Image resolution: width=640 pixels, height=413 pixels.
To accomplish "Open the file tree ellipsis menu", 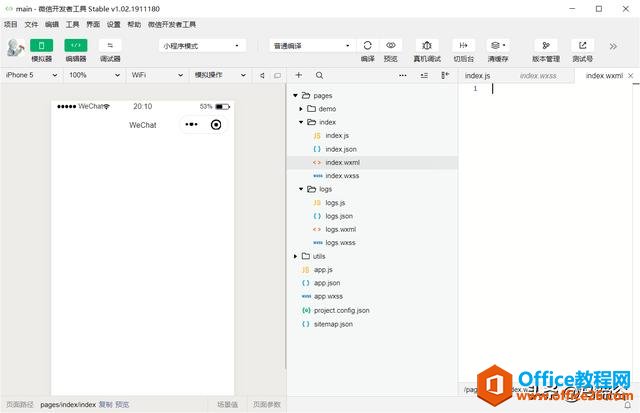I will [403, 75].
